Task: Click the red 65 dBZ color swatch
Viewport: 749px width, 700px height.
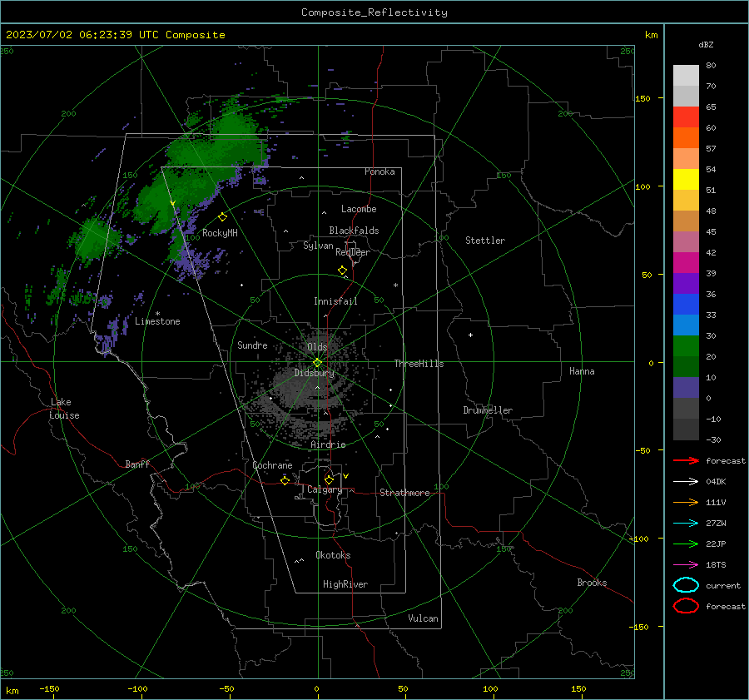Action: (686, 117)
